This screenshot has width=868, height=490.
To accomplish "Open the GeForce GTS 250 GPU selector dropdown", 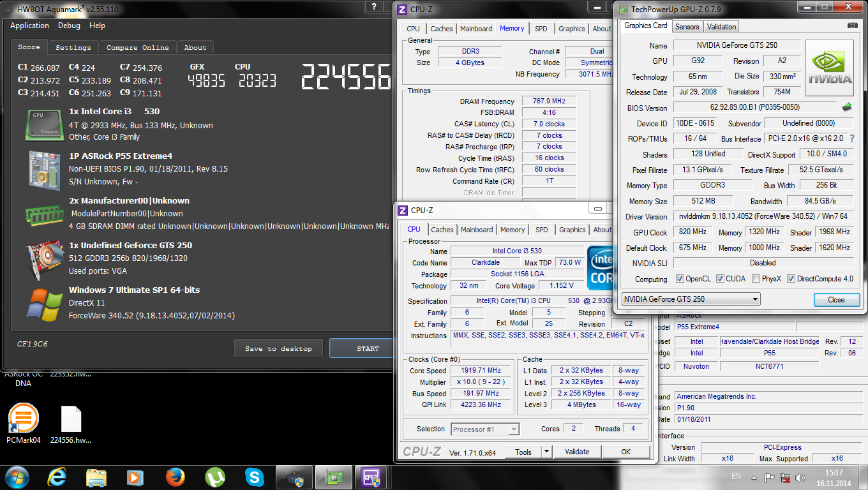I will pos(691,299).
